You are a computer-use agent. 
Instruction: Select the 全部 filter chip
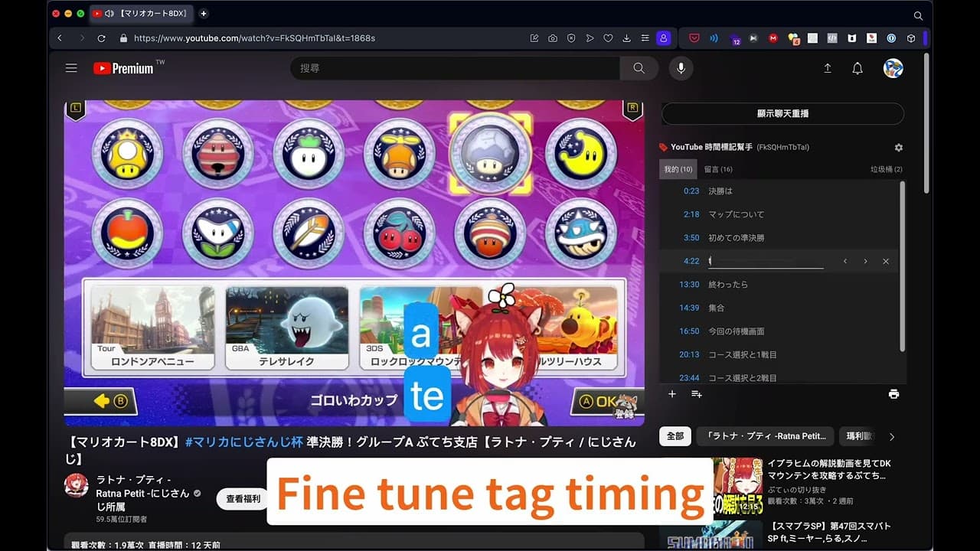coord(675,436)
